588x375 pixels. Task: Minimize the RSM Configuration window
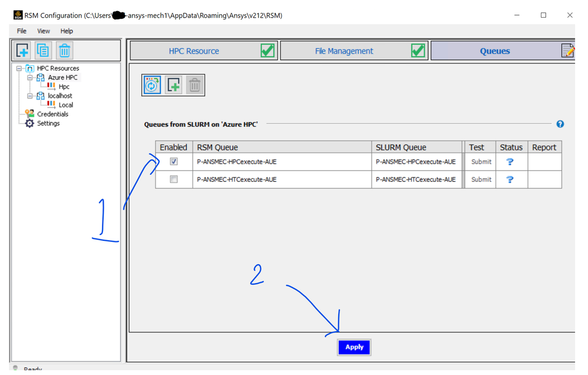[517, 15]
